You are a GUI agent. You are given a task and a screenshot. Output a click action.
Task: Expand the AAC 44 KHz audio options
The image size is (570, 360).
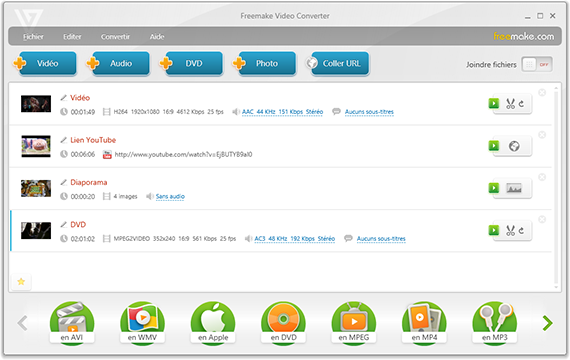(x=282, y=112)
